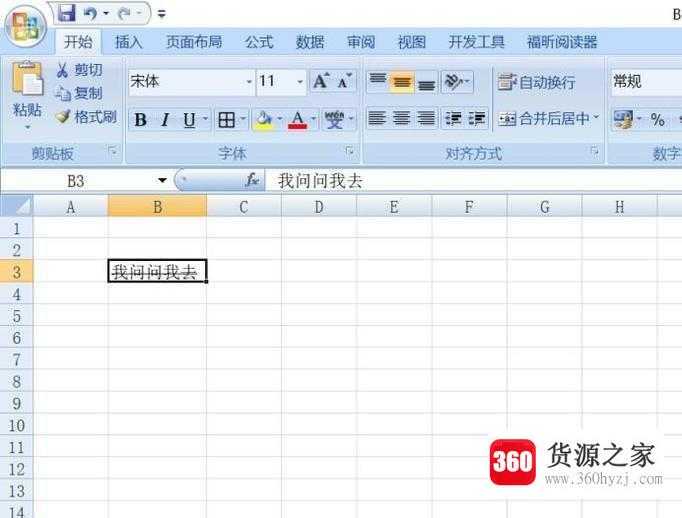Open the 宋体 font name dropdown
Image resolution: width=682 pixels, height=518 pixels.
click(249, 81)
